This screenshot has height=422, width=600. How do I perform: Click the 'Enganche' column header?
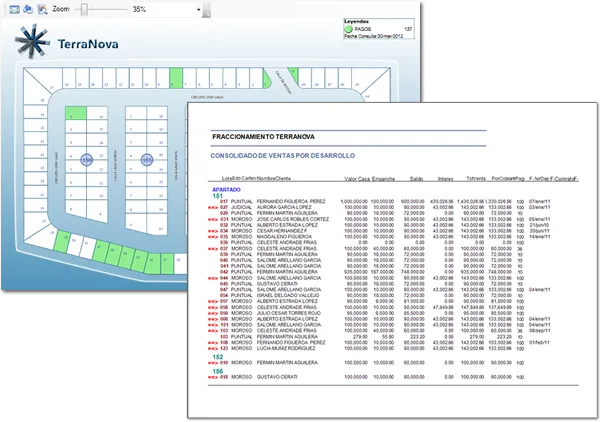point(383,179)
